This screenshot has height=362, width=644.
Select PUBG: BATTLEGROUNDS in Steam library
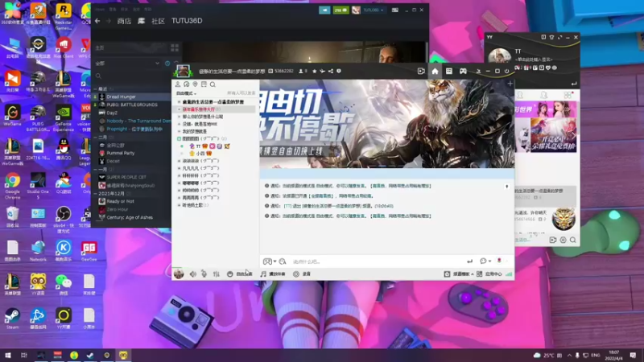point(132,105)
